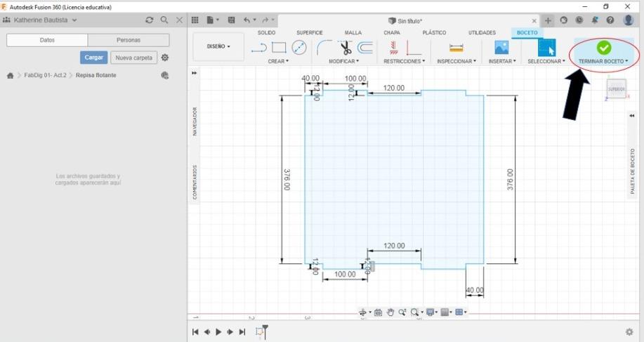The image size is (644, 342).
Task: Select the BOCETO tab
Action: pos(527,32)
